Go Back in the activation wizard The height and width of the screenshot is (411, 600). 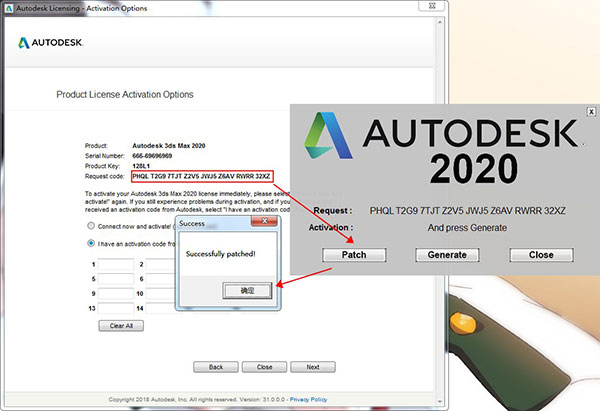[x=215, y=367]
